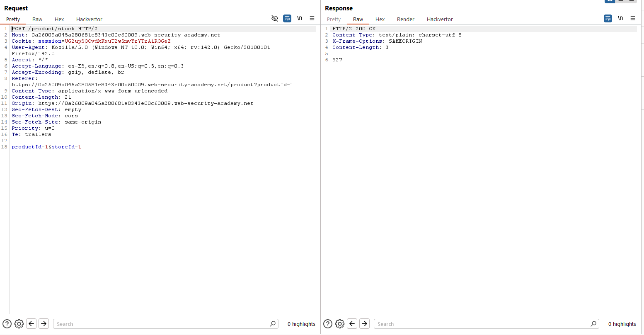Open search settings gear in Request panel
This screenshot has height=335, width=644.
click(x=19, y=324)
